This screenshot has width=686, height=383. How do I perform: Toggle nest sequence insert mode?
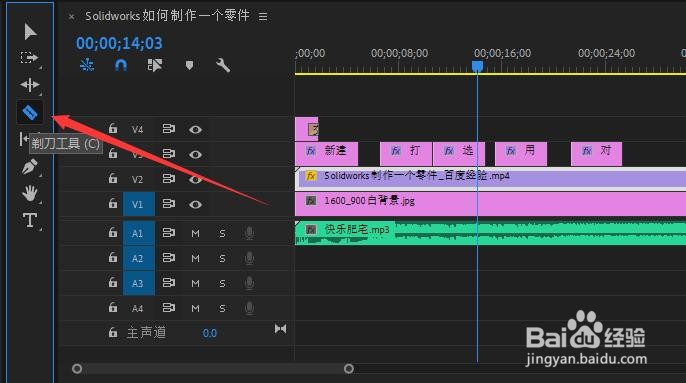tap(87, 66)
